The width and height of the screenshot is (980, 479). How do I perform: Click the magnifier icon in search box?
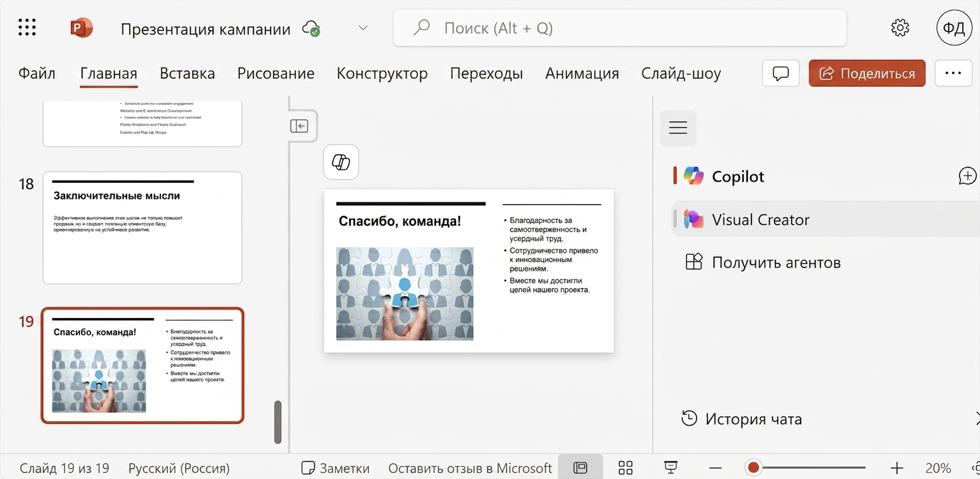[x=422, y=28]
